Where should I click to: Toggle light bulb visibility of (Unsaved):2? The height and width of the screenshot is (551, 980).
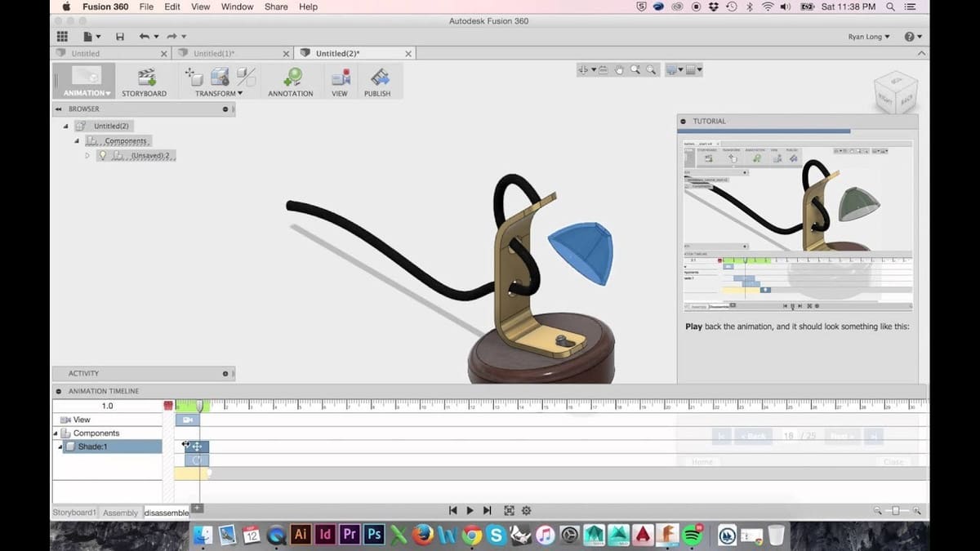(x=103, y=155)
